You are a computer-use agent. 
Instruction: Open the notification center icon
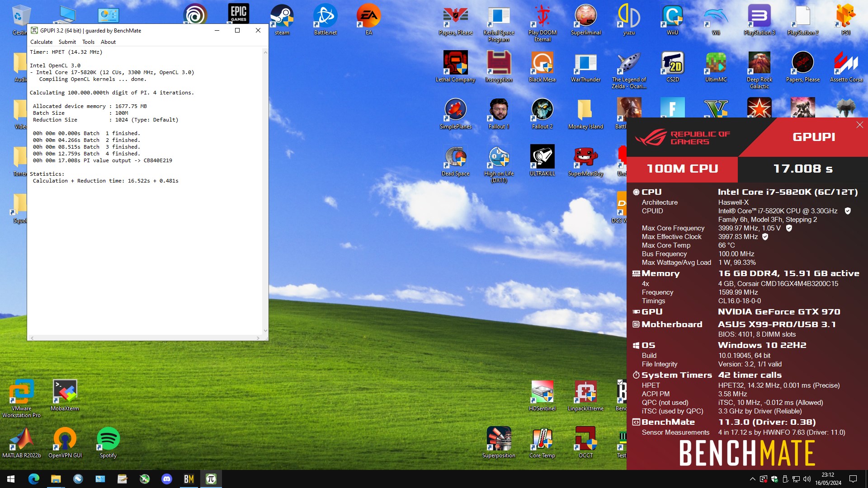853,479
